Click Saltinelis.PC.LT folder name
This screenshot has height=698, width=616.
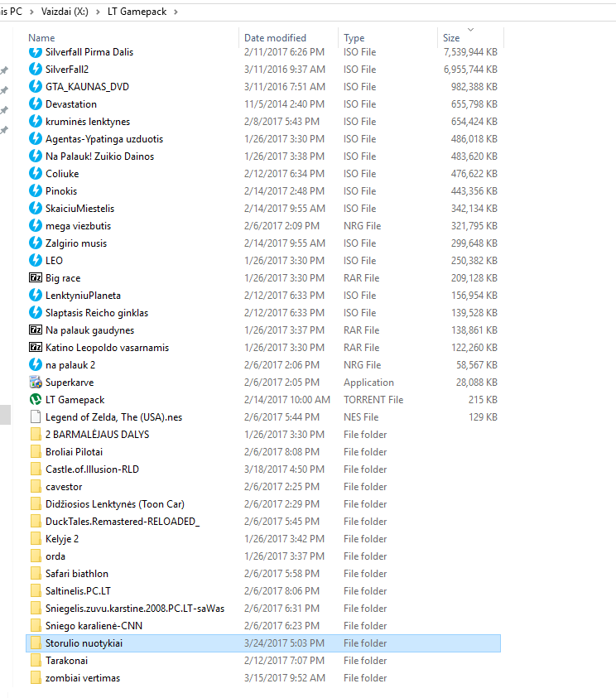(78, 590)
